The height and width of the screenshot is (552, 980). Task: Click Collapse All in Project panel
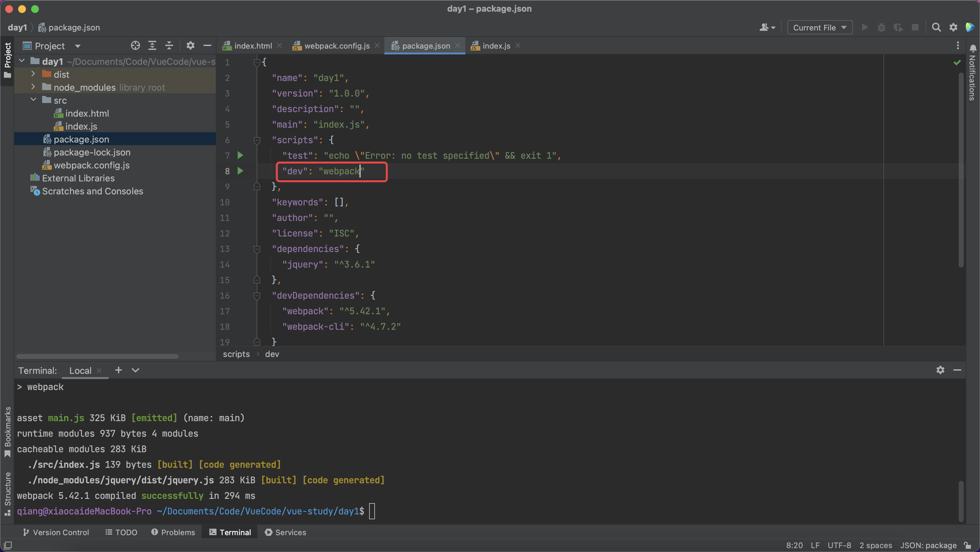point(169,46)
